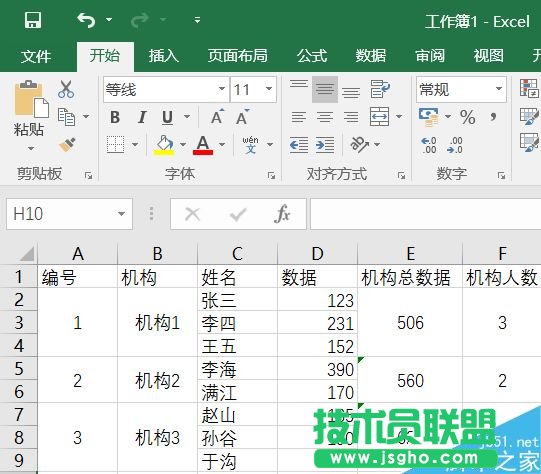Open the font color dropdown arrow
541x474 pixels.
222,145
